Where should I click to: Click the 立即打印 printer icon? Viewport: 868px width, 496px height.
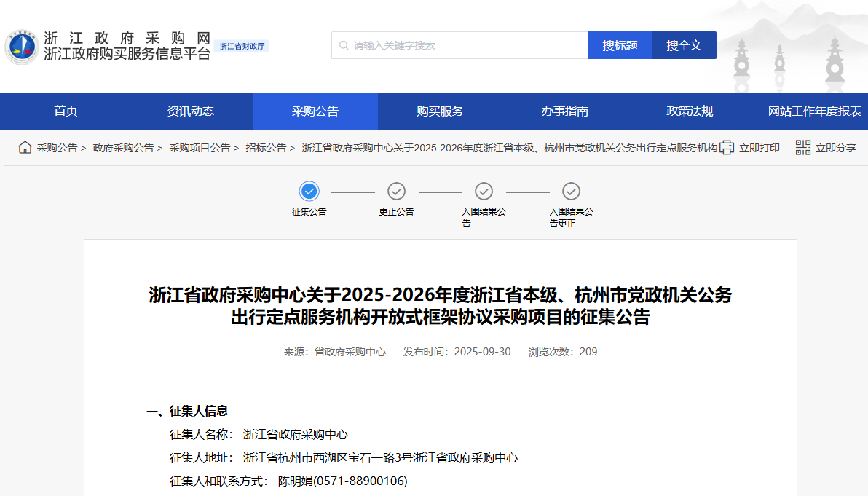point(726,147)
